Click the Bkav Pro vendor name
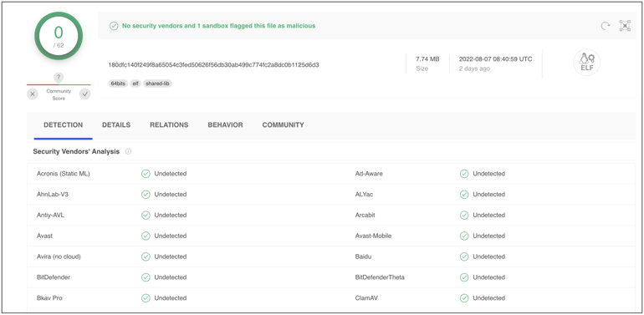 click(x=49, y=298)
